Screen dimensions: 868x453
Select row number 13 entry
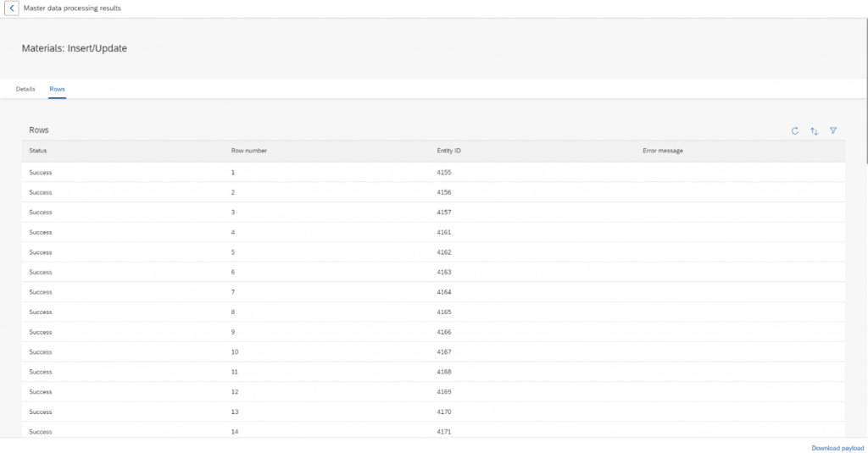click(433, 412)
